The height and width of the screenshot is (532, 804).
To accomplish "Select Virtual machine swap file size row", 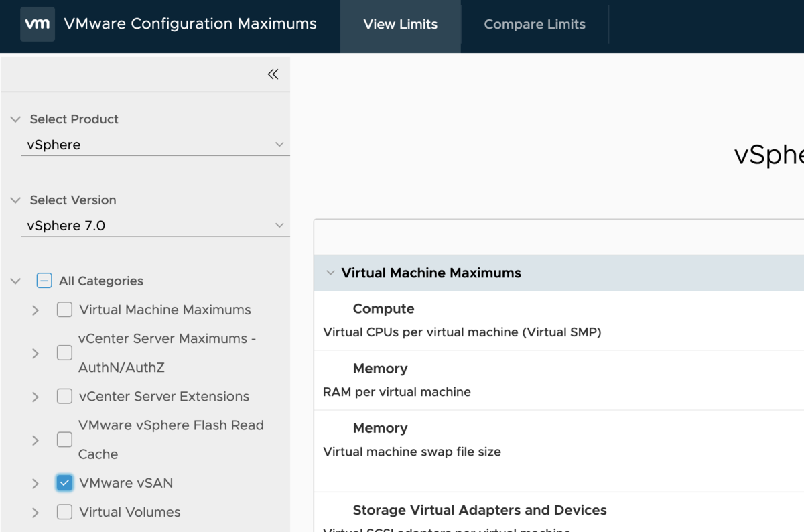I will tap(559, 451).
